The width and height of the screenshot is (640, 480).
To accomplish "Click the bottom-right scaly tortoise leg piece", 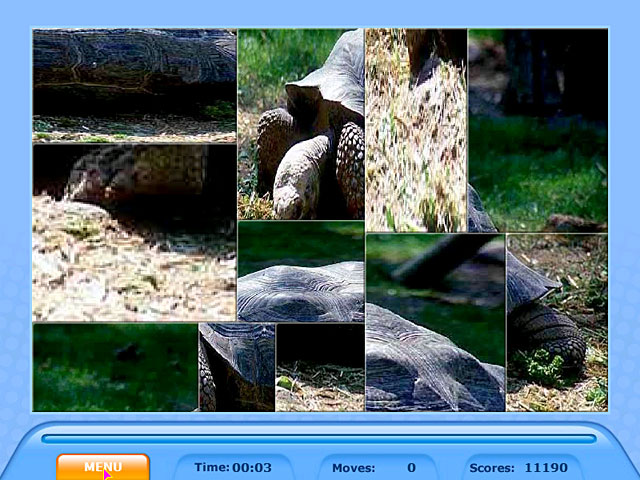I will point(557,322).
